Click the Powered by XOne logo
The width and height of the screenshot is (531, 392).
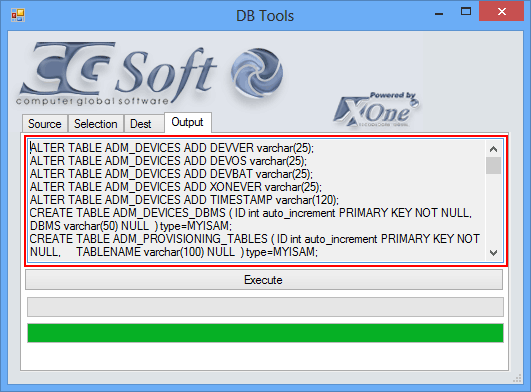pyautogui.click(x=377, y=110)
